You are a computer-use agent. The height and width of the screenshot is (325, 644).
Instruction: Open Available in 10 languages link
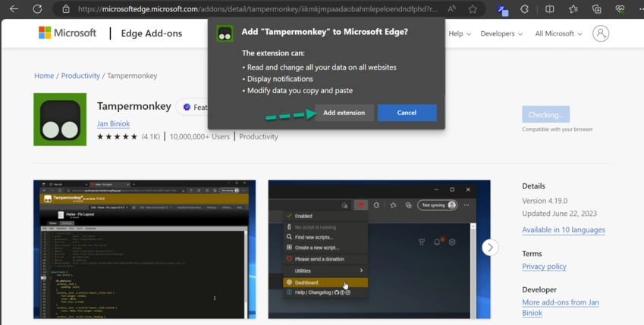pyautogui.click(x=564, y=230)
